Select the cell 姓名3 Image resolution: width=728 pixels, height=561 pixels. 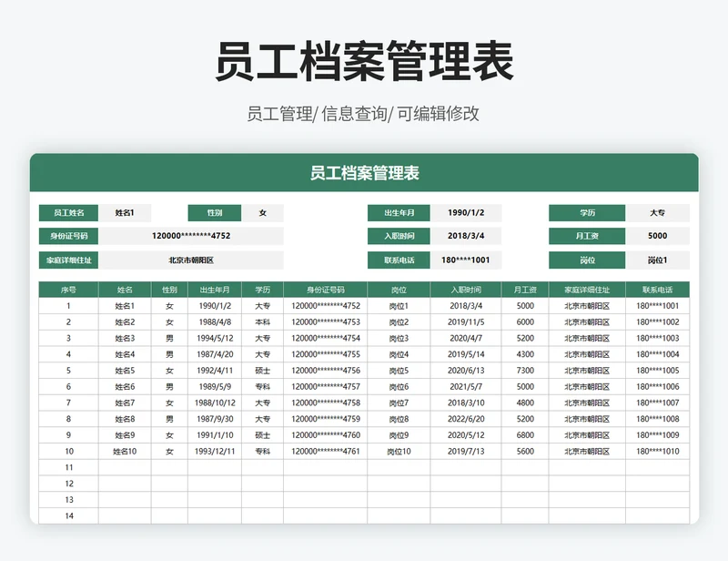tap(125, 339)
